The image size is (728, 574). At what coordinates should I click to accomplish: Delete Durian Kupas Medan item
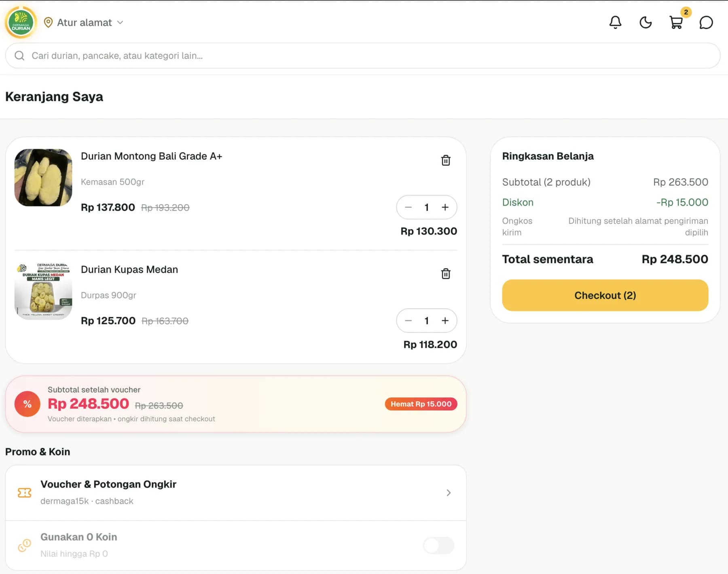[446, 274]
